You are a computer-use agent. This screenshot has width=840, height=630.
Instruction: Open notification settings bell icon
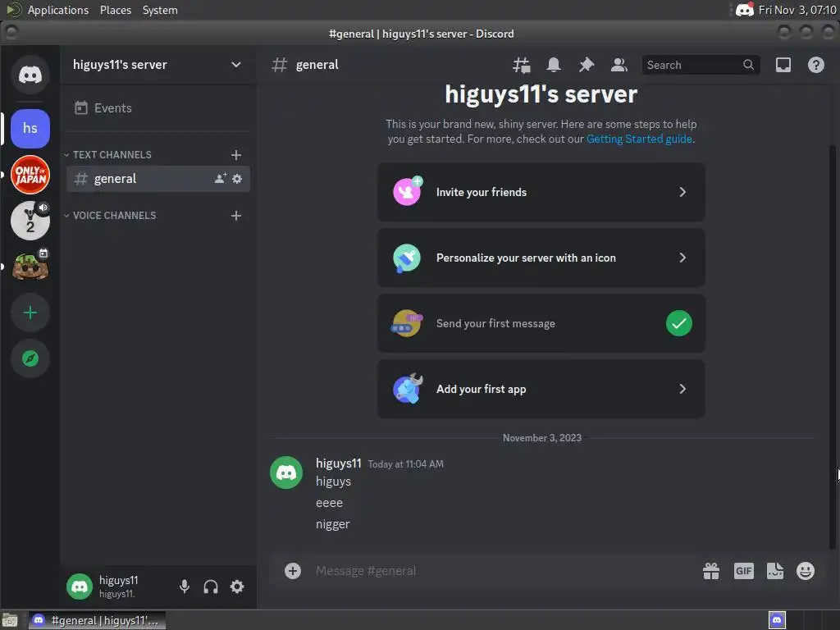554,65
